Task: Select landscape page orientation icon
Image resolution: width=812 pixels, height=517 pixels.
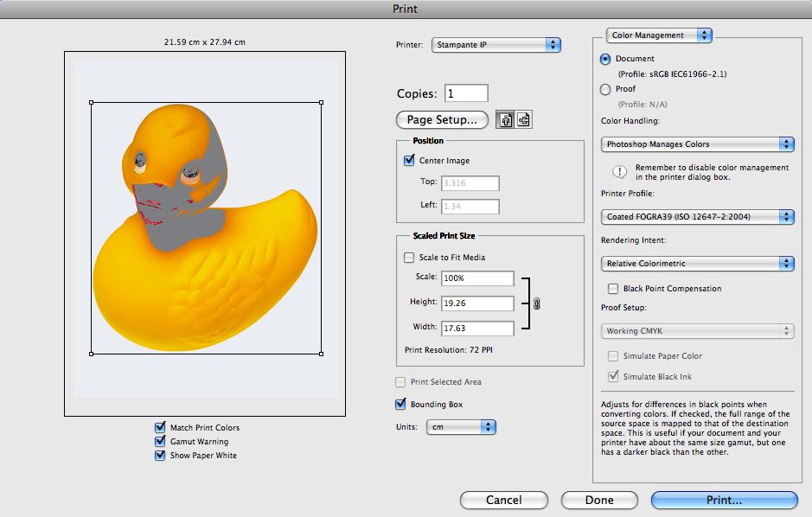Action: point(523,119)
